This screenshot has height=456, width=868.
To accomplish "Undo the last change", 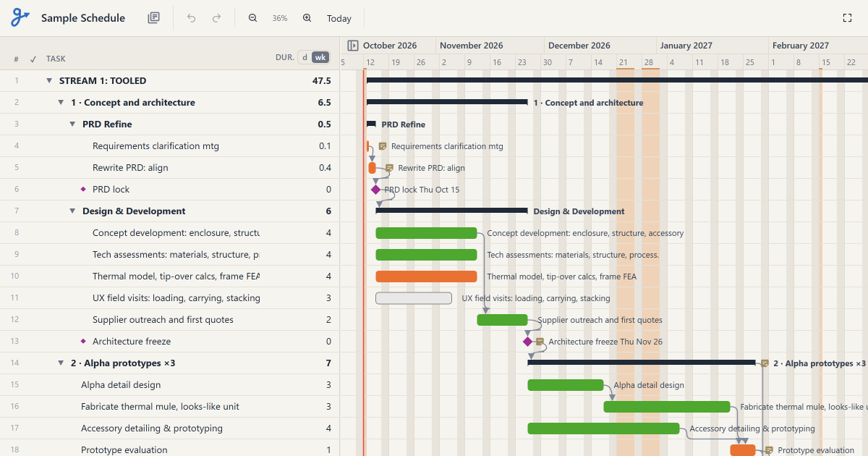I will (x=191, y=18).
